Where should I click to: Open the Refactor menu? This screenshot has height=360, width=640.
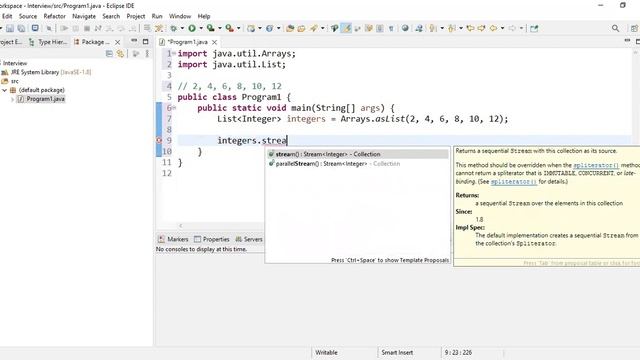55,16
